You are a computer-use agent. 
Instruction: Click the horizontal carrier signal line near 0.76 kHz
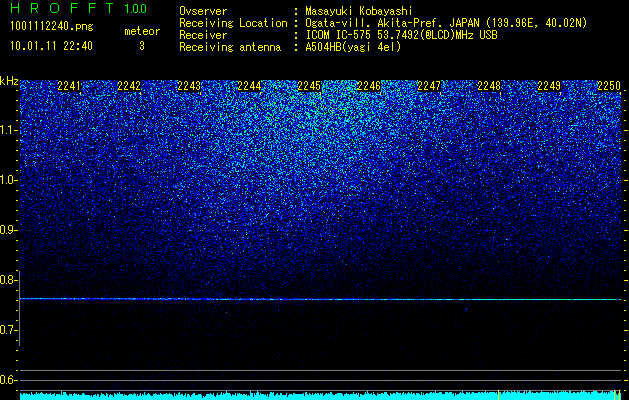320,299
